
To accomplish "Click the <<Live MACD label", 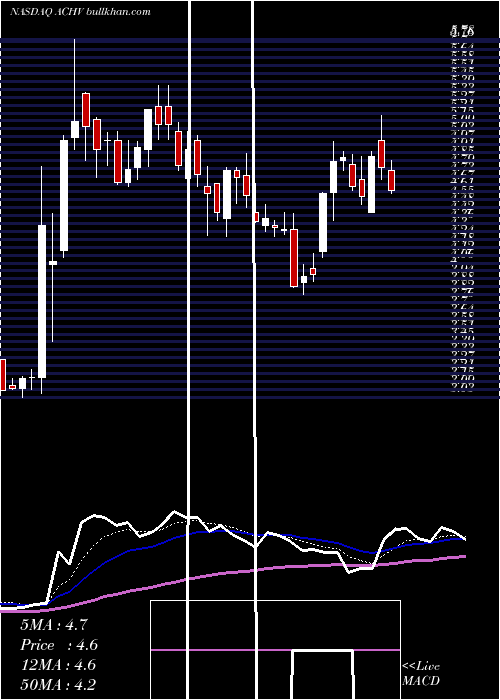I will click(421, 673).
